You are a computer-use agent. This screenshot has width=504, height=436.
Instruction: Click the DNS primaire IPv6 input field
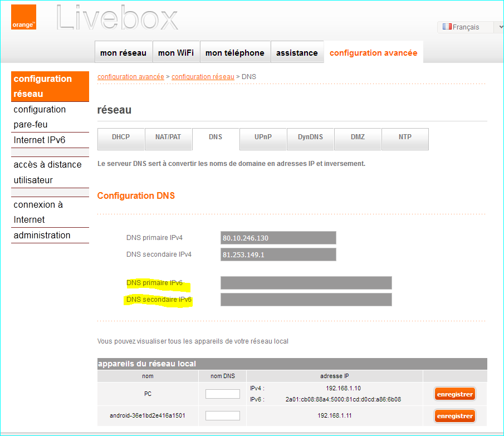[306, 283]
